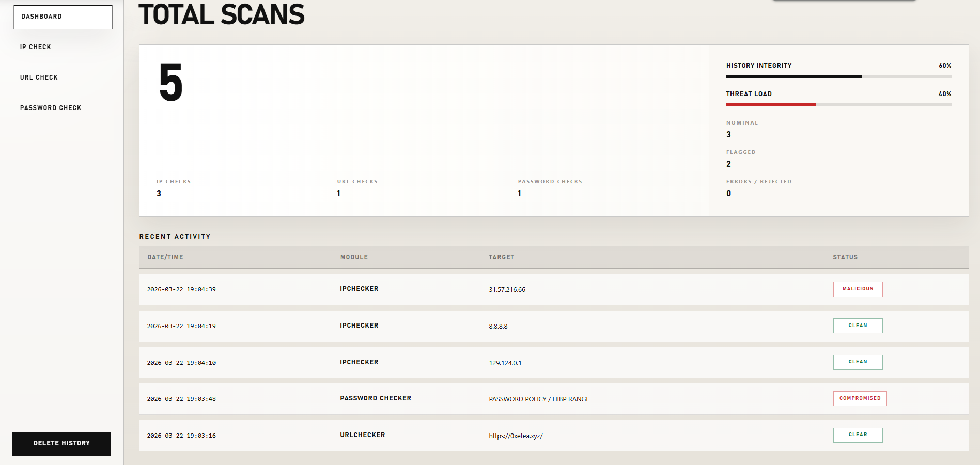Click IPCHECKER in the 8.8.8.8 row
The height and width of the screenshot is (465, 980).
pyautogui.click(x=359, y=326)
